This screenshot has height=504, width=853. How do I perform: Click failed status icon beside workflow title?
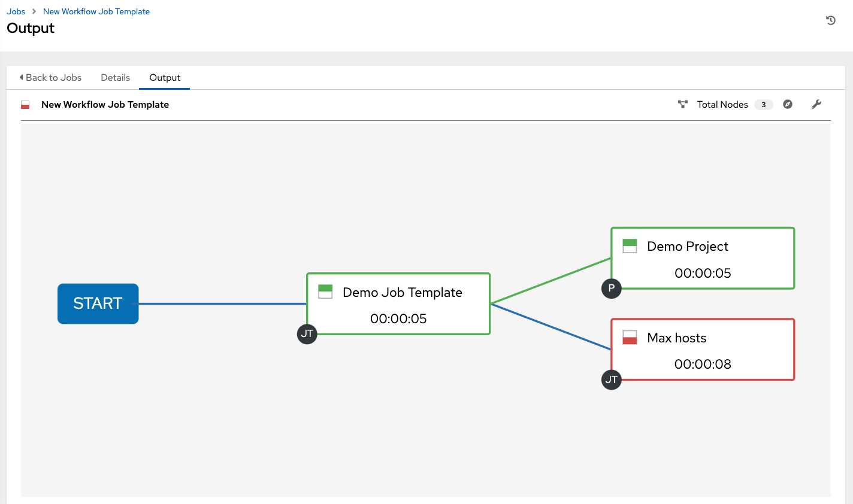25,104
